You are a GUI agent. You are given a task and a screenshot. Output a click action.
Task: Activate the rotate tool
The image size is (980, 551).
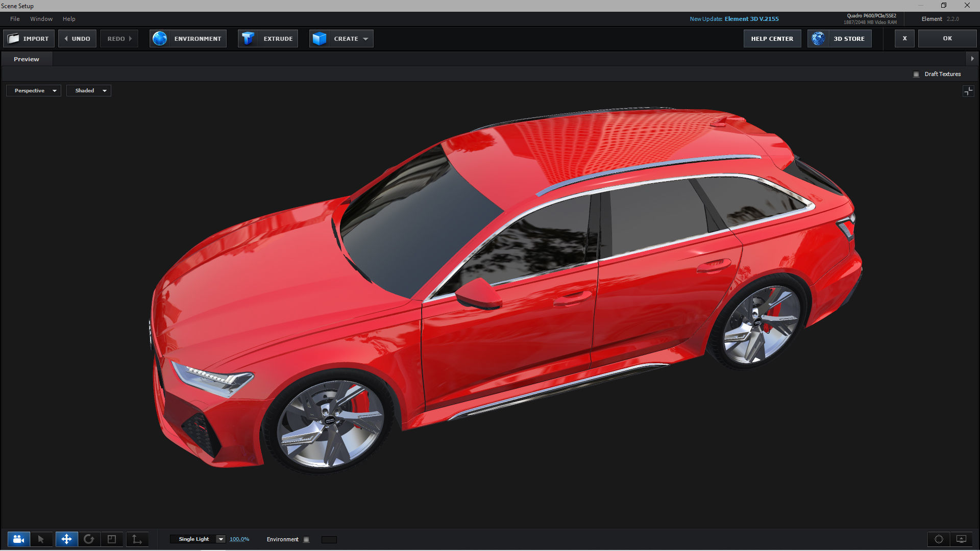pos(89,539)
